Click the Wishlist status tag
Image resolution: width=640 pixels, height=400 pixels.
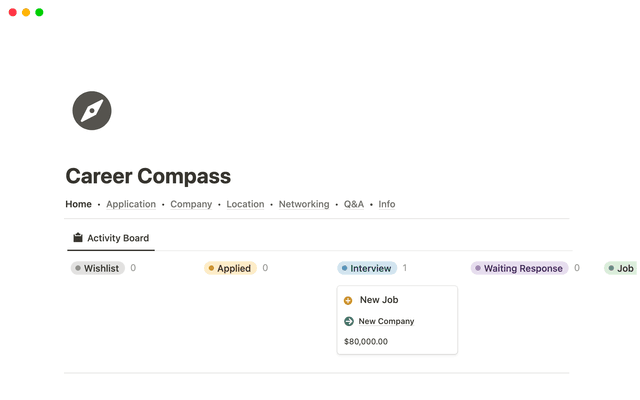(97, 268)
